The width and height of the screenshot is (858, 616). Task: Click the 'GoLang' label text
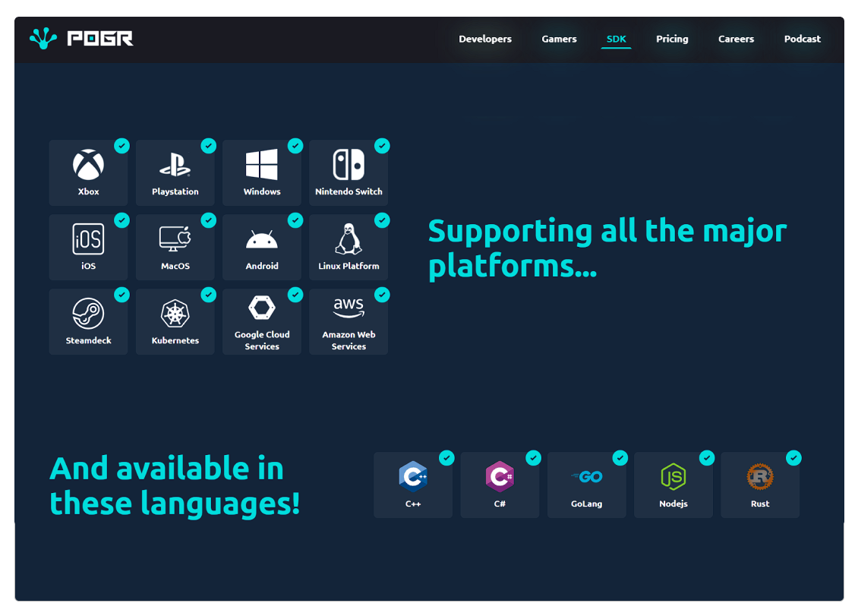[587, 504]
